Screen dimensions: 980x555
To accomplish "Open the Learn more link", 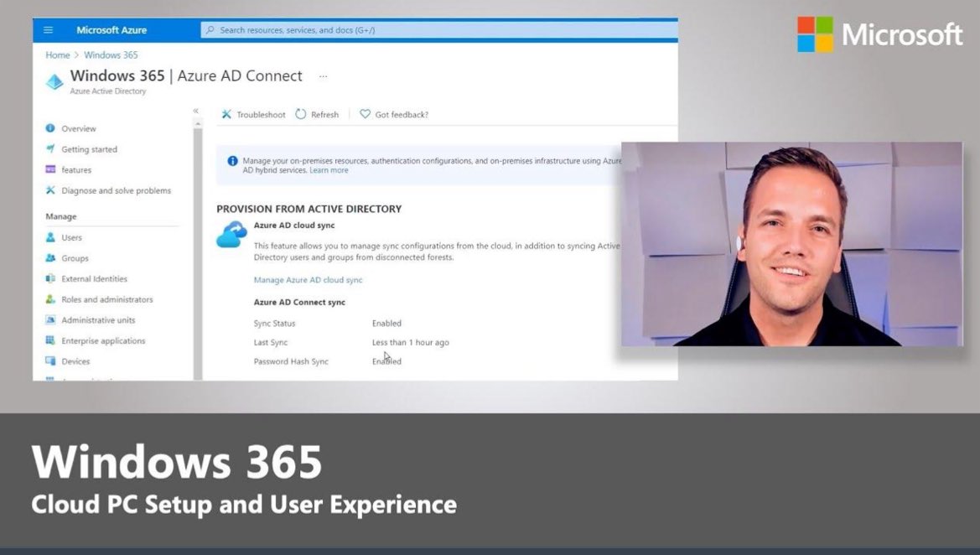I will coord(329,170).
